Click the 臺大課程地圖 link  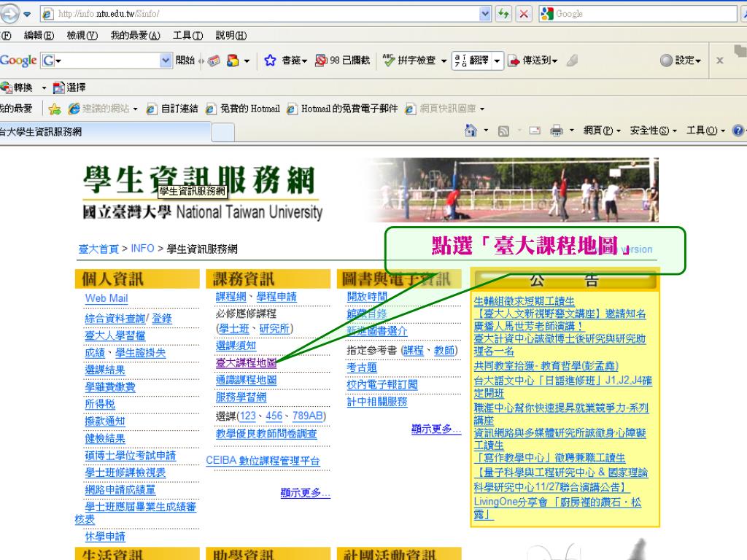pyautogui.click(x=246, y=363)
